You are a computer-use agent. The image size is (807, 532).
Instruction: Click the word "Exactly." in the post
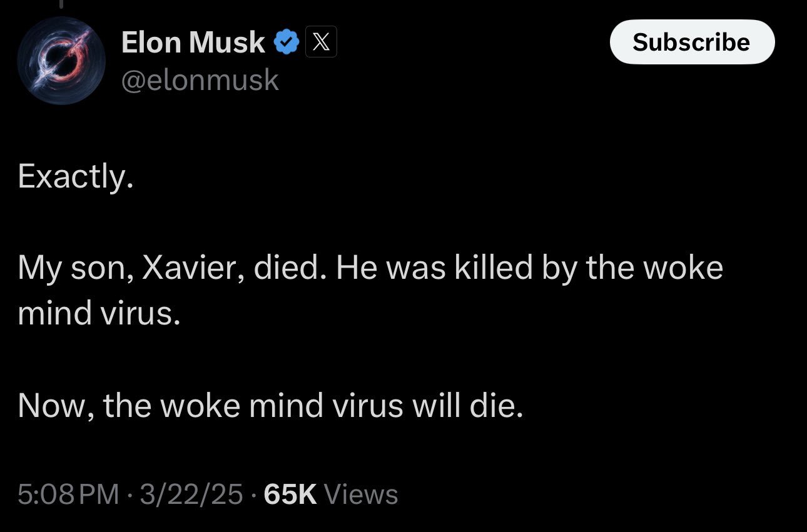pos(76,177)
